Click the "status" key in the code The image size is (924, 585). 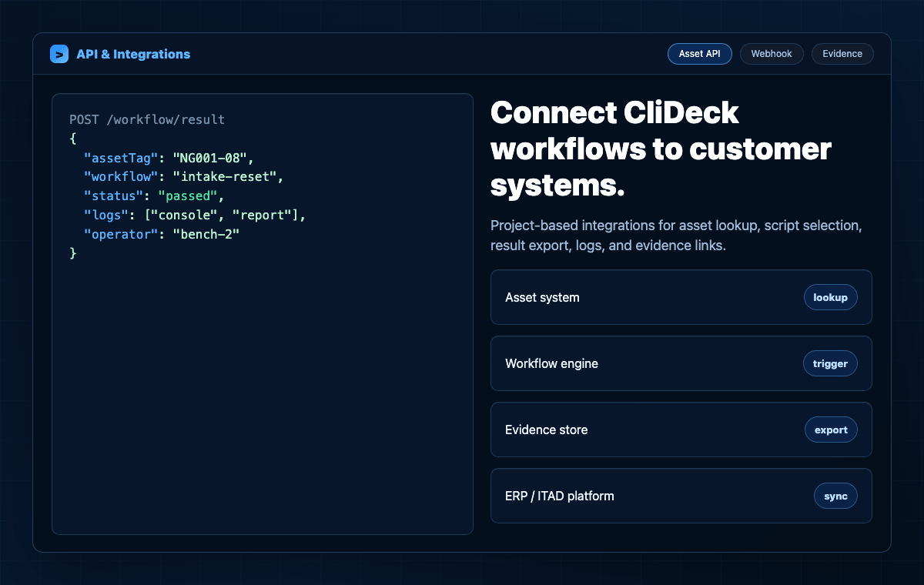pos(114,196)
